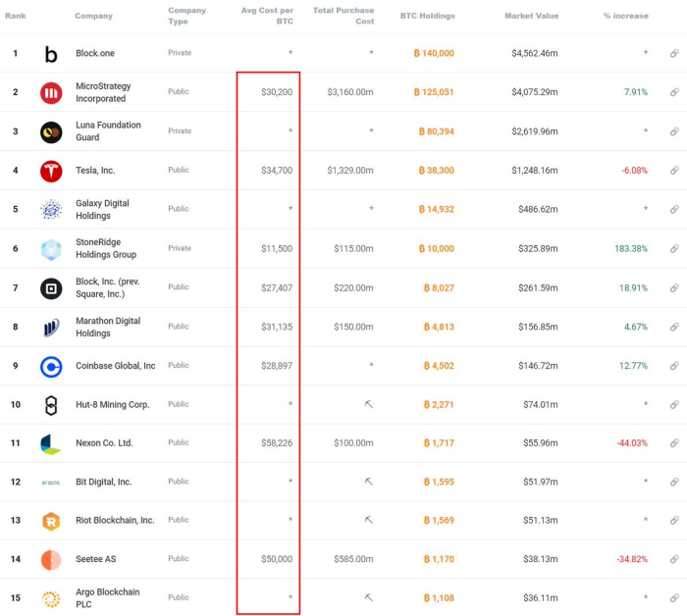Open Marathon Digital Holdings company name
Image resolution: width=687 pixels, height=616 pixels.
pyautogui.click(x=108, y=327)
